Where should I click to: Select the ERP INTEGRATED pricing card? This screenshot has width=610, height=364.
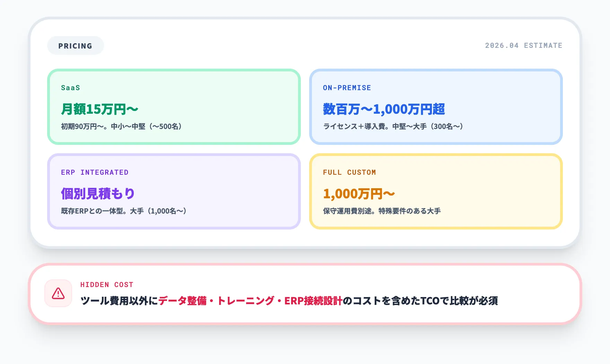173,191
